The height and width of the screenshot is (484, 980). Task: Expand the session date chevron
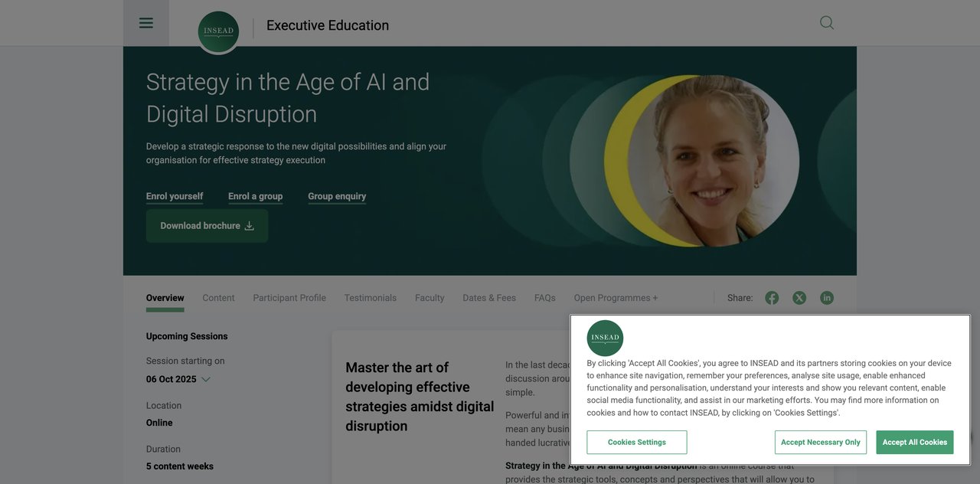(206, 379)
